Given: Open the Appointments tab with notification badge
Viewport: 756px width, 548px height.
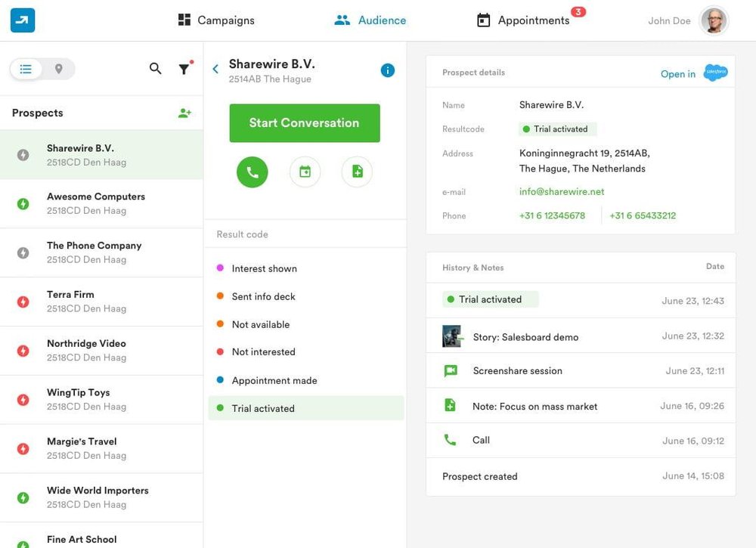Looking at the screenshot, I should [x=529, y=20].
